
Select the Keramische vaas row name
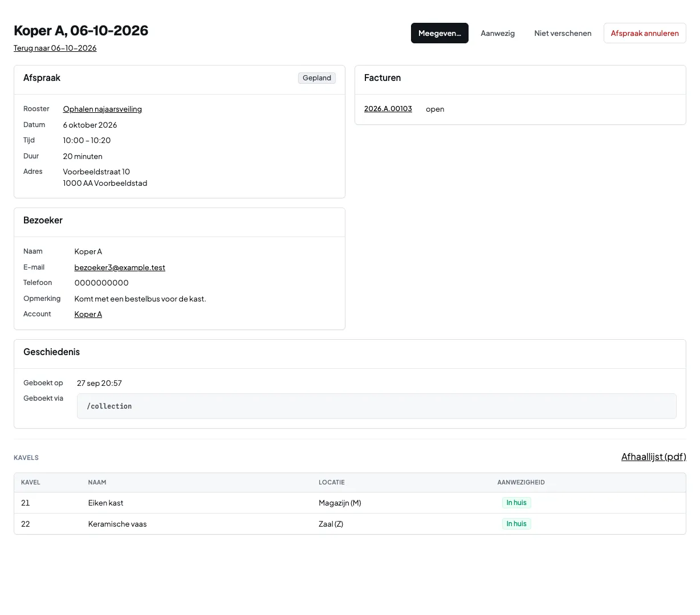tap(117, 524)
